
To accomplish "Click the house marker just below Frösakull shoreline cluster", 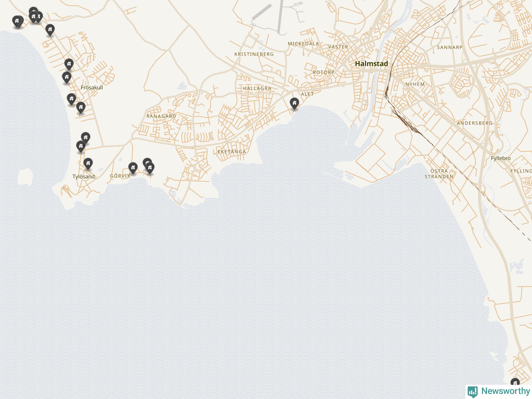I will 81,108.
